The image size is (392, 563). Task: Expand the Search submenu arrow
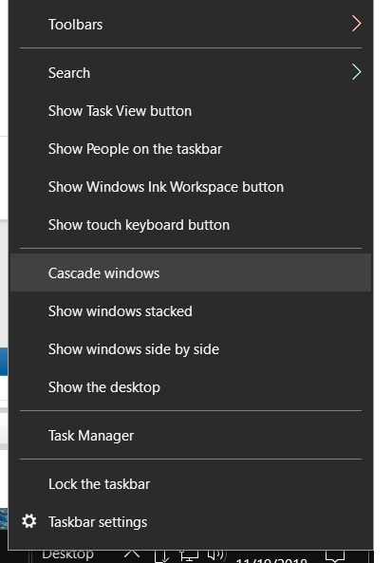pyautogui.click(x=356, y=72)
